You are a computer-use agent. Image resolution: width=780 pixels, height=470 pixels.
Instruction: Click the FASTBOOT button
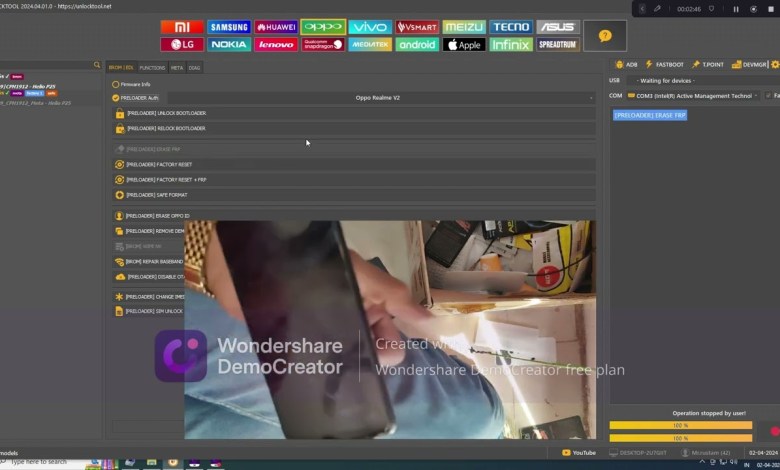[x=665, y=65]
